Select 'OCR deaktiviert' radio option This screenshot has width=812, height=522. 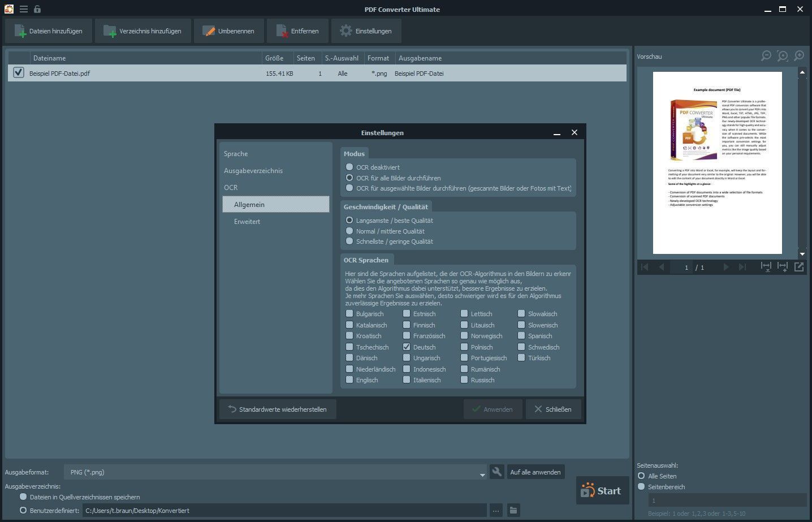coord(349,167)
